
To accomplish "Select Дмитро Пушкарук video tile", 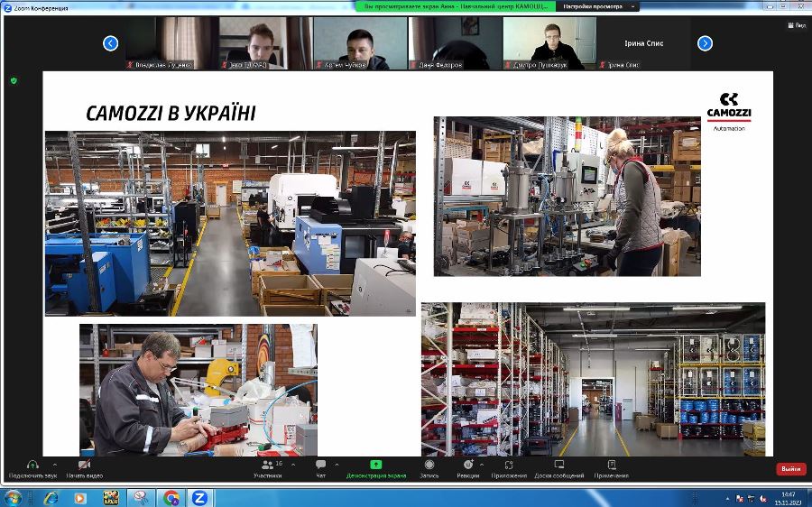I will (550, 43).
